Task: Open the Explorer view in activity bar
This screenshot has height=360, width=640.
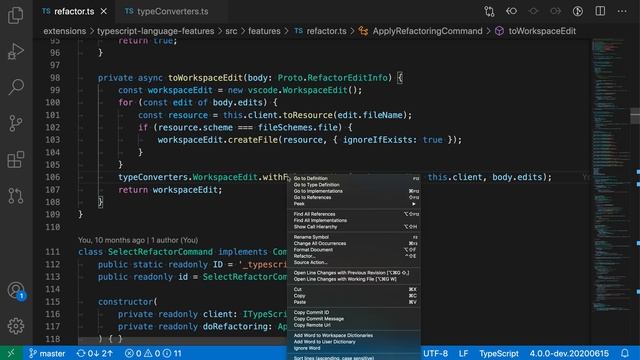Action: pyautogui.click(x=16, y=15)
